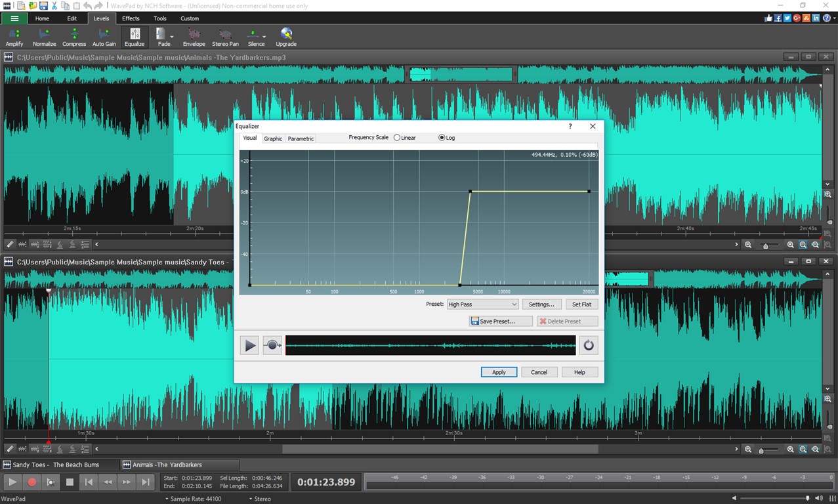The width and height of the screenshot is (838, 504).
Task: Click the thumbs-up Like icon
Action: tap(768, 18)
